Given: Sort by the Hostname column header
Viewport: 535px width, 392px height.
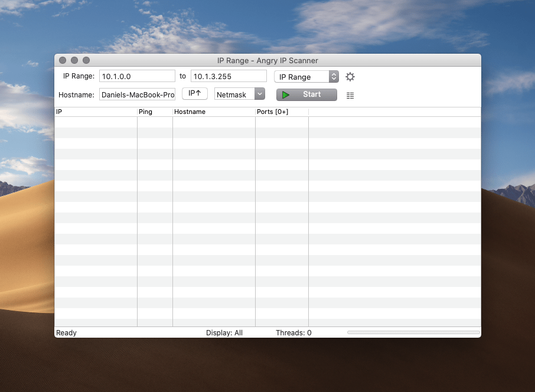Looking at the screenshot, I should click(214, 112).
